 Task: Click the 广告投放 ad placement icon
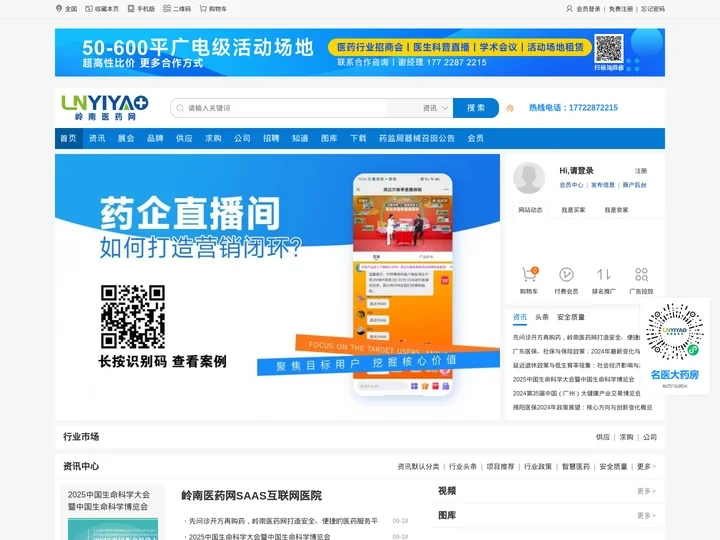pyautogui.click(x=641, y=275)
